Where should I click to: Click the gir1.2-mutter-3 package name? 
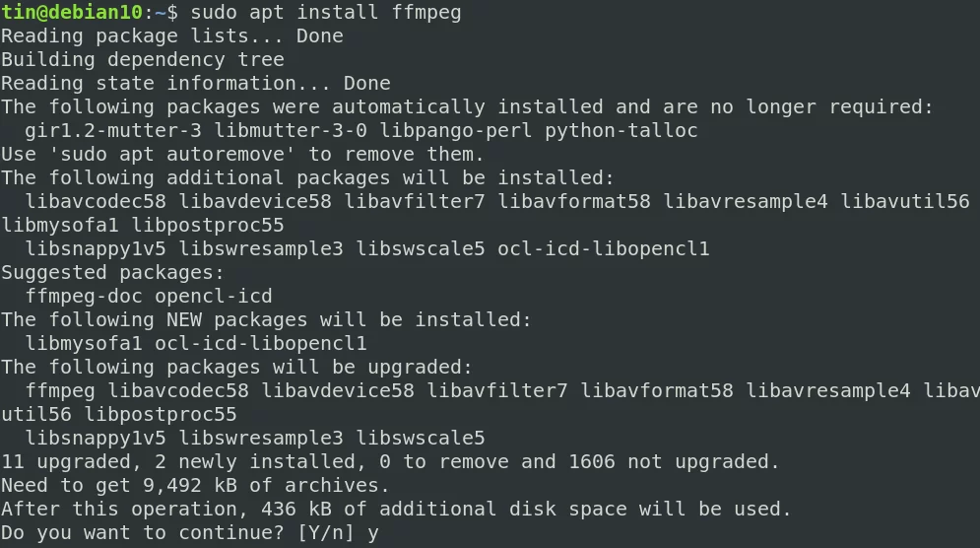(113, 131)
